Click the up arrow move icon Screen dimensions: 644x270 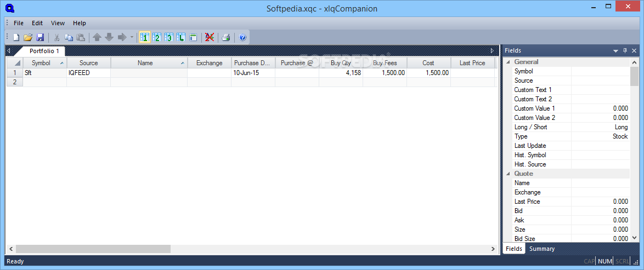(97, 37)
